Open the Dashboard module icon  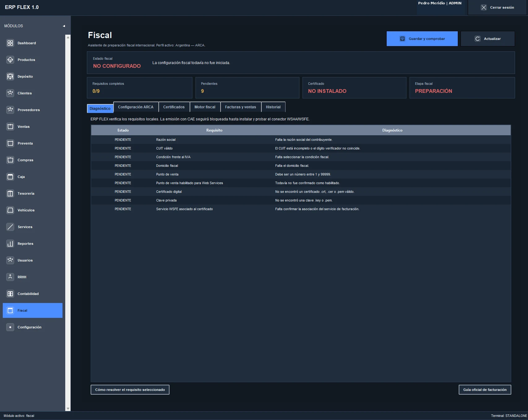(10, 43)
